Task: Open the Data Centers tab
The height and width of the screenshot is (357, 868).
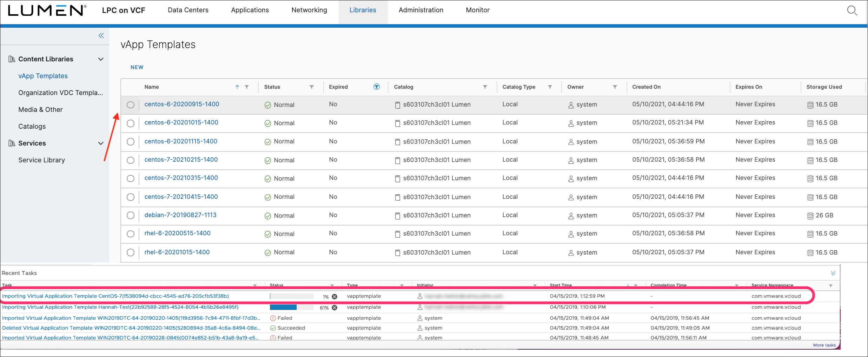Action: 188,10
